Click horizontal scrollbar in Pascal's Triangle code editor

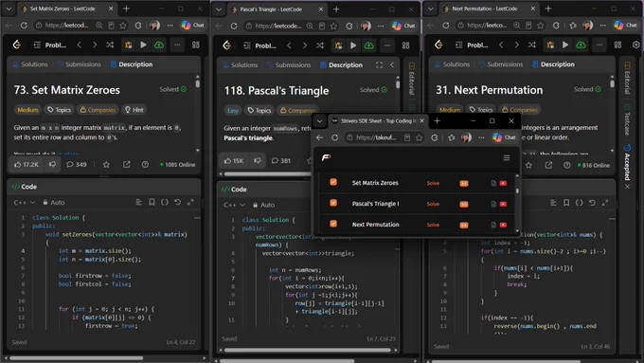(x=307, y=351)
